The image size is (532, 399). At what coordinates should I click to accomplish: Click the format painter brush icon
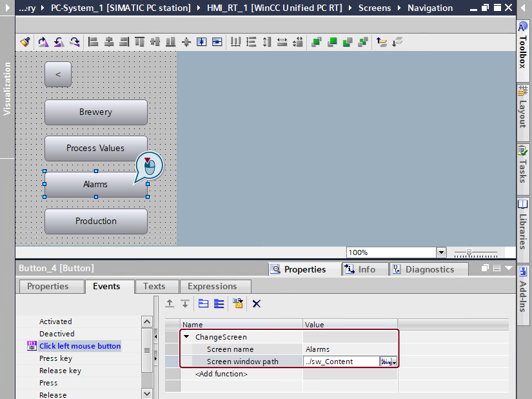tap(25, 42)
